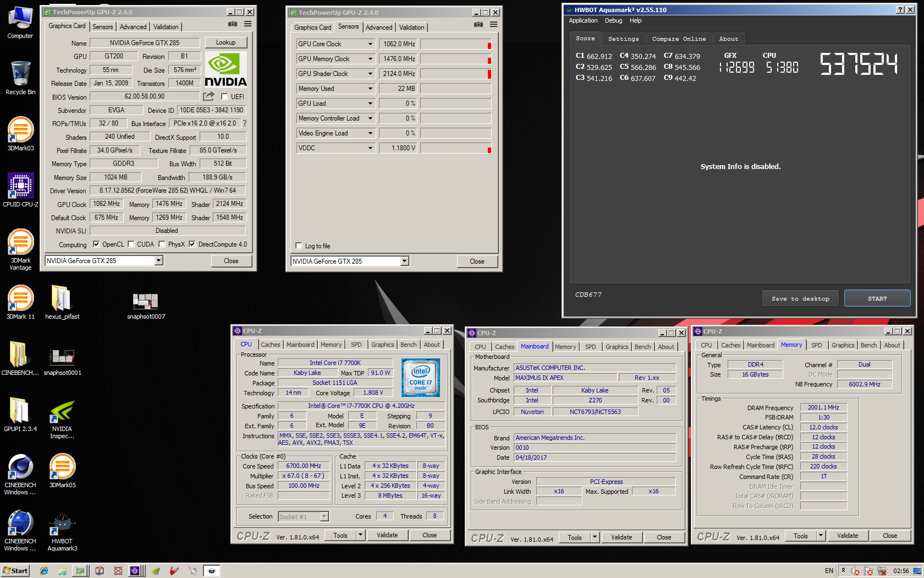The image size is (924, 578).
Task: Launch the CPUID CPU-Z desktop shortcut
Action: pyautogui.click(x=20, y=190)
